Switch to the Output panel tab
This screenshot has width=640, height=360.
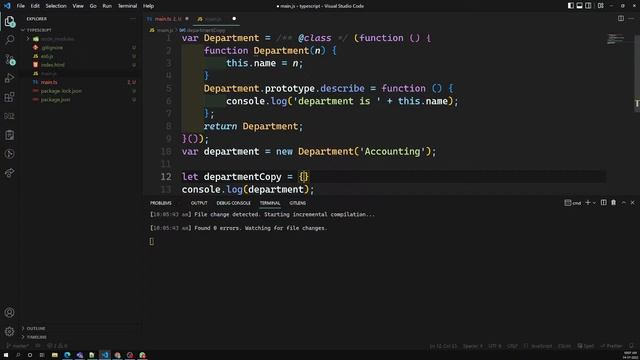[x=199, y=203]
